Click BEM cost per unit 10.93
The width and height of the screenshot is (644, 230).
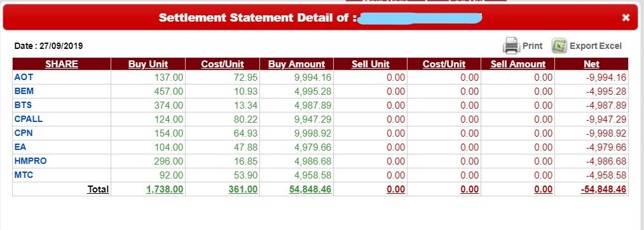click(x=246, y=91)
